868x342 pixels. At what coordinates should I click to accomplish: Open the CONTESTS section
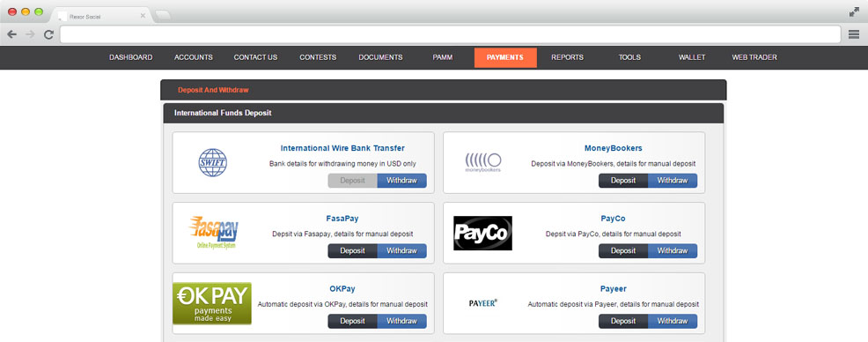pyautogui.click(x=318, y=57)
